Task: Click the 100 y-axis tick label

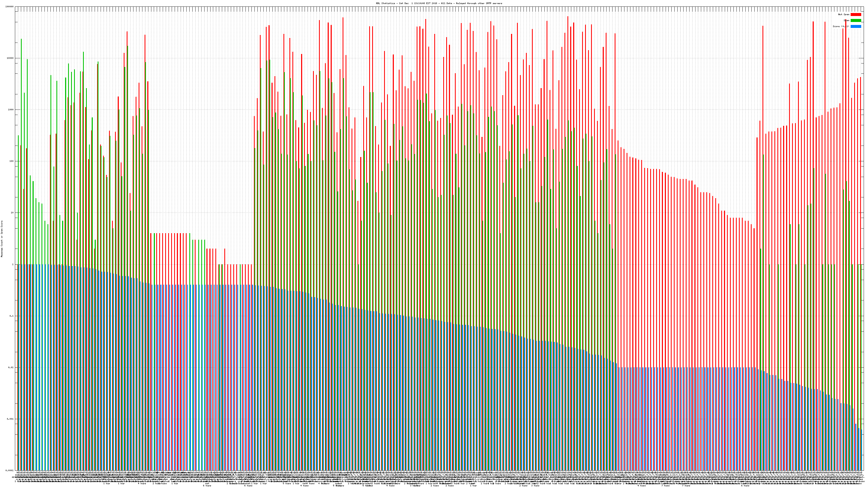Action: tap(12, 161)
